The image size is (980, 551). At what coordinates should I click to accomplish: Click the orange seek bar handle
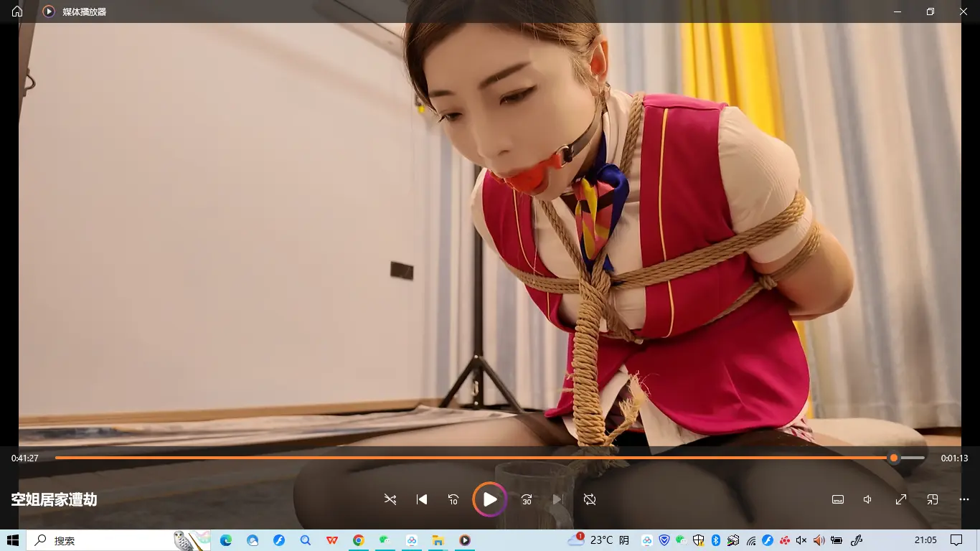point(893,458)
